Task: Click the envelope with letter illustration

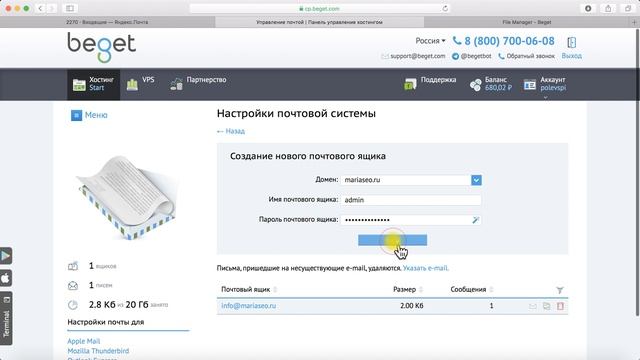Action: [126, 198]
